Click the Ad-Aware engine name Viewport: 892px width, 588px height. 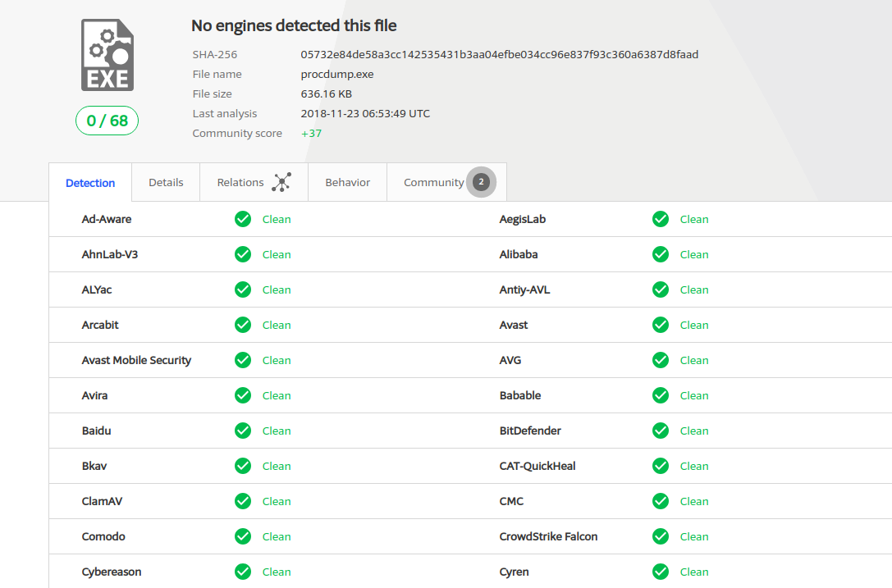tap(107, 219)
